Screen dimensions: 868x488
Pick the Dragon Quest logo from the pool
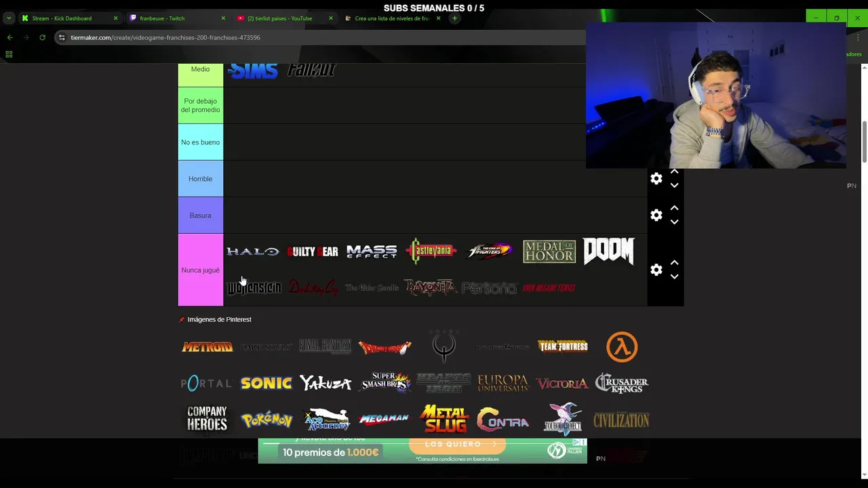tap(384, 347)
